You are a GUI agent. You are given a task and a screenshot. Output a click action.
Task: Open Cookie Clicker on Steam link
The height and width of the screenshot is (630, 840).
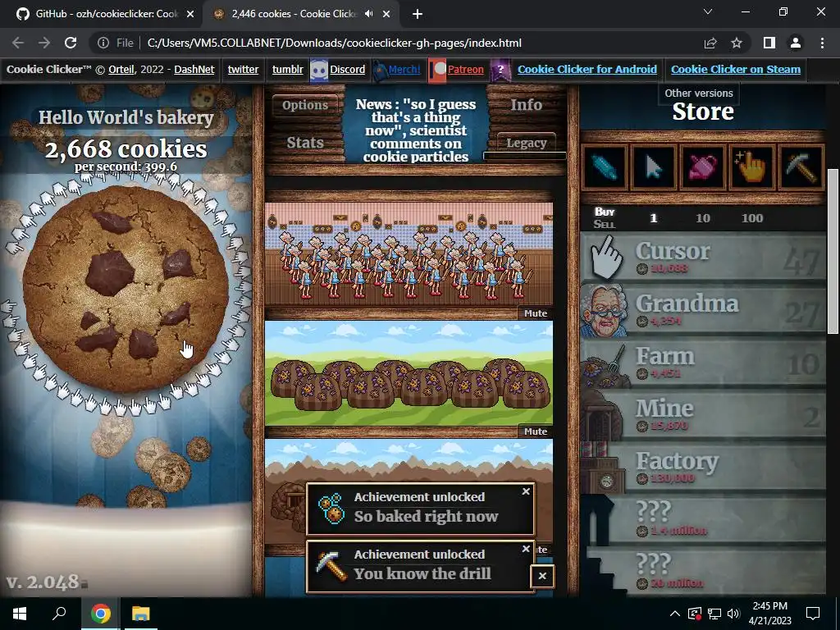click(x=736, y=69)
